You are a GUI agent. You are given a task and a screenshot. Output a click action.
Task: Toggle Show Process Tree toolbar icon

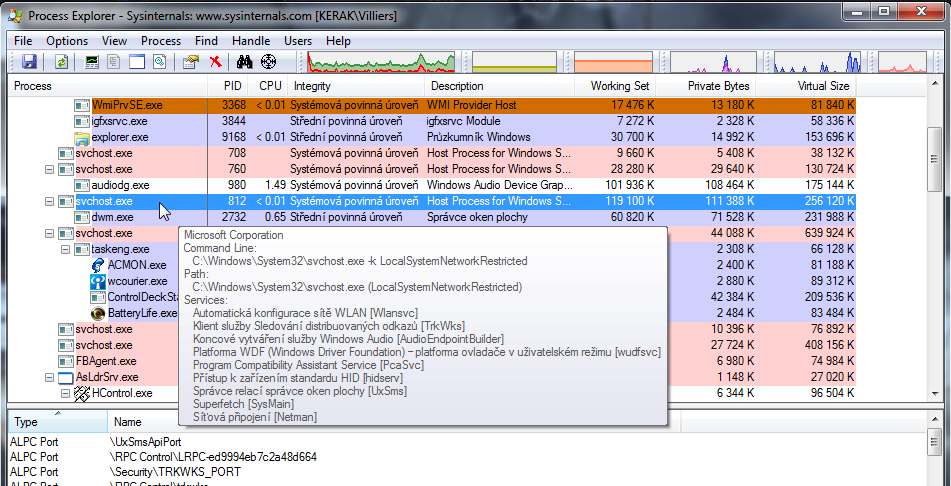coord(114,62)
